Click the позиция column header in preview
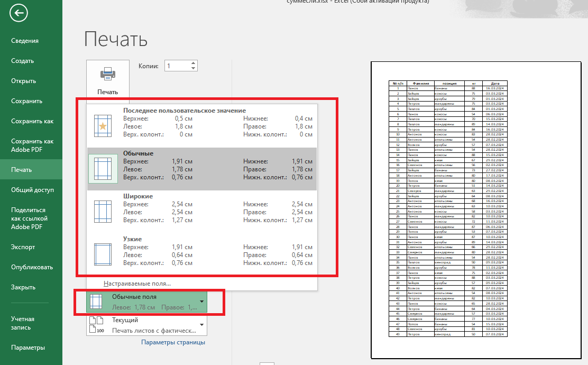588x365 pixels. 449,83
